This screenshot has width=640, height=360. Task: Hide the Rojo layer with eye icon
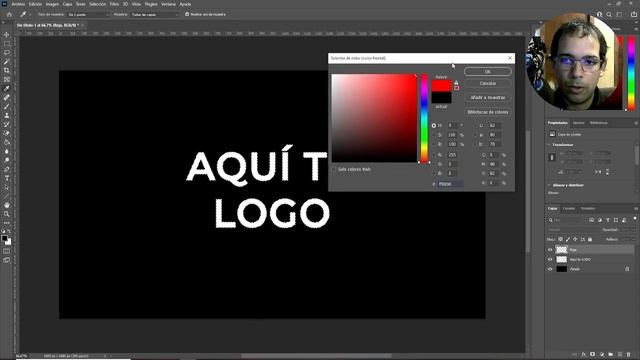(550, 249)
